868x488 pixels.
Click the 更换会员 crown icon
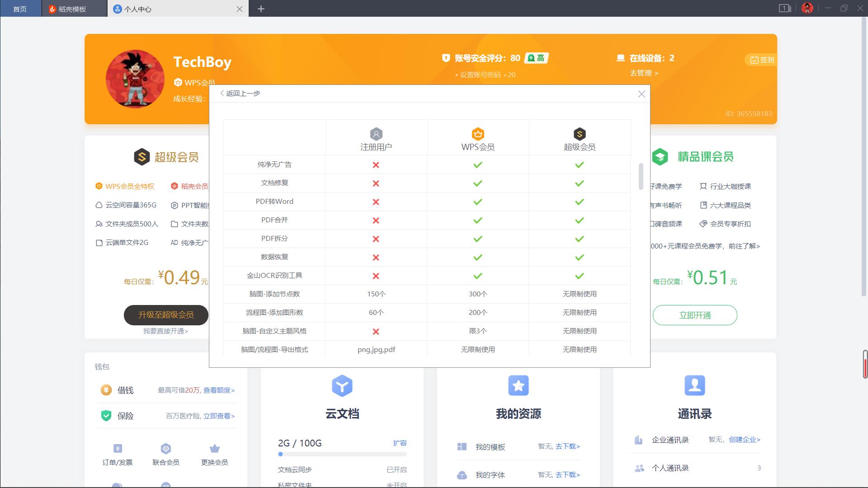[214, 449]
